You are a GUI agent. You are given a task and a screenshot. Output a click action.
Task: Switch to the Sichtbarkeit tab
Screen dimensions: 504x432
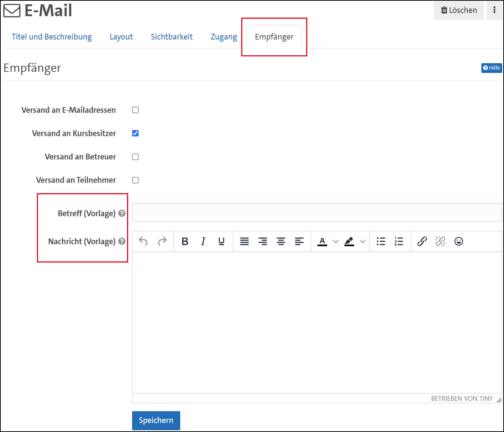(x=172, y=37)
